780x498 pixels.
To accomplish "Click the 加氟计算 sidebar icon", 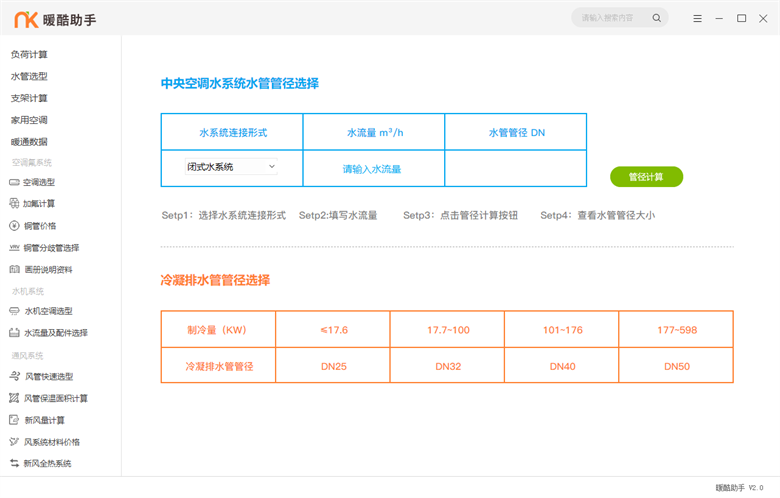I will pyautogui.click(x=14, y=203).
